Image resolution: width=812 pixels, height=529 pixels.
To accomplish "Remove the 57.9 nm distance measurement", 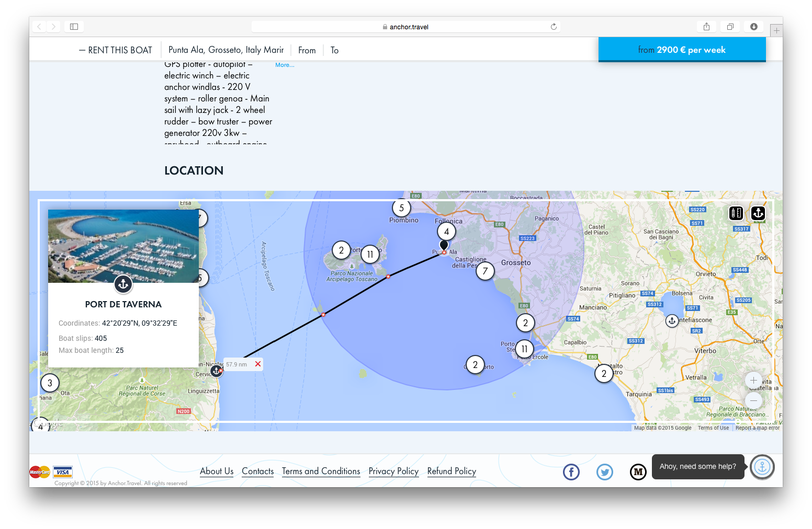I will [x=258, y=364].
